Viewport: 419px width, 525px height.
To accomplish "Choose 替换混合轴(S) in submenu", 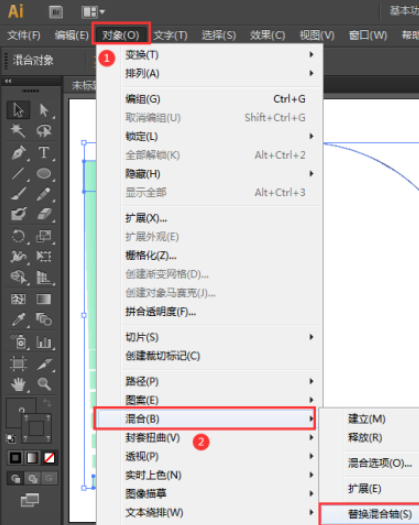I will [x=370, y=514].
